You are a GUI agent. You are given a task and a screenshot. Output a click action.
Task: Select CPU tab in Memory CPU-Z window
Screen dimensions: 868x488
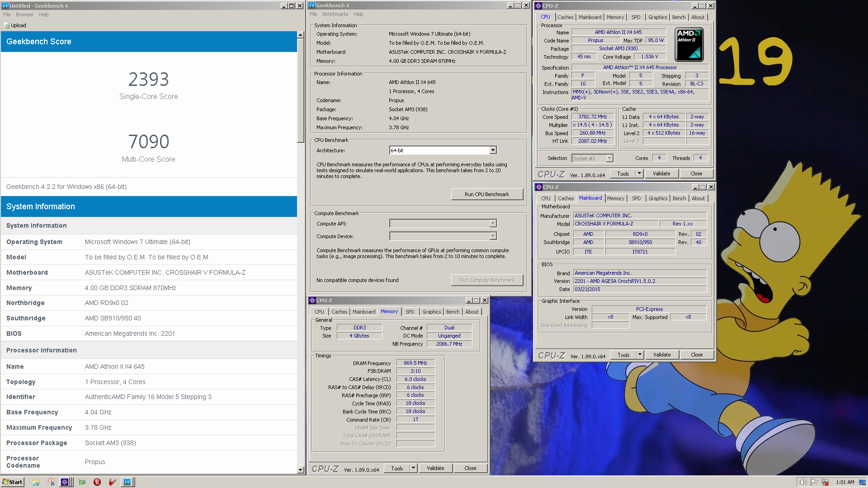click(319, 312)
